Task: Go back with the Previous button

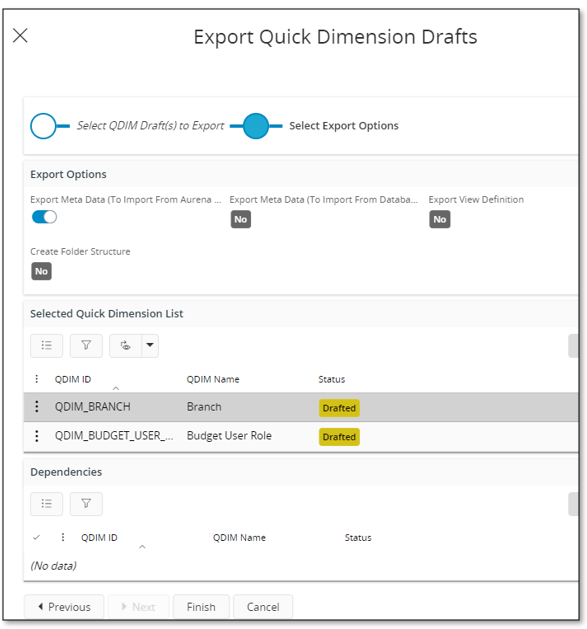Action: pos(64,607)
